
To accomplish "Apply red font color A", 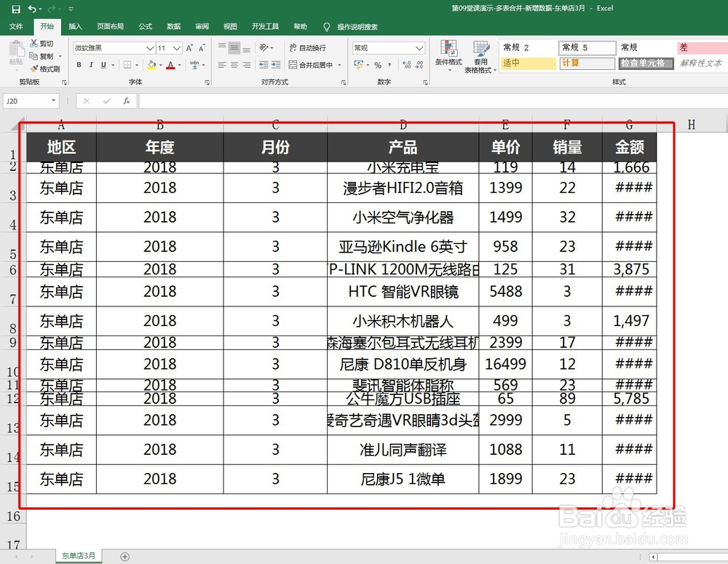I will pos(170,65).
